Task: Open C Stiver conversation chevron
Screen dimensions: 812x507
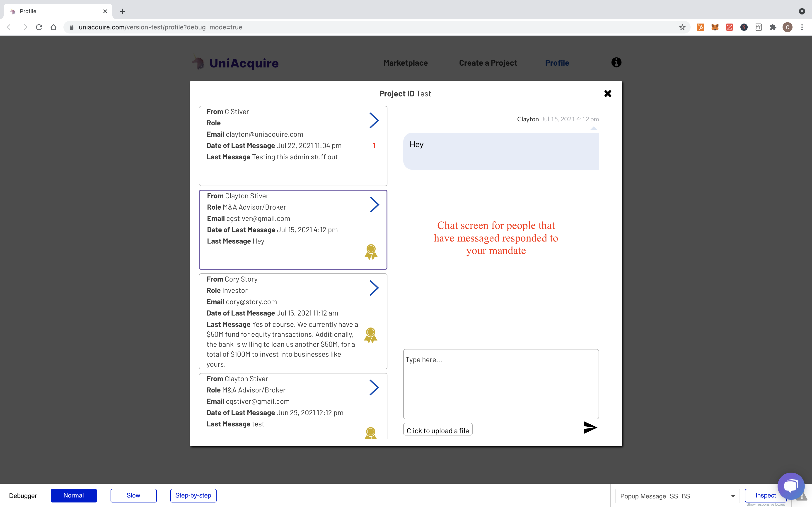Action: (374, 120)
